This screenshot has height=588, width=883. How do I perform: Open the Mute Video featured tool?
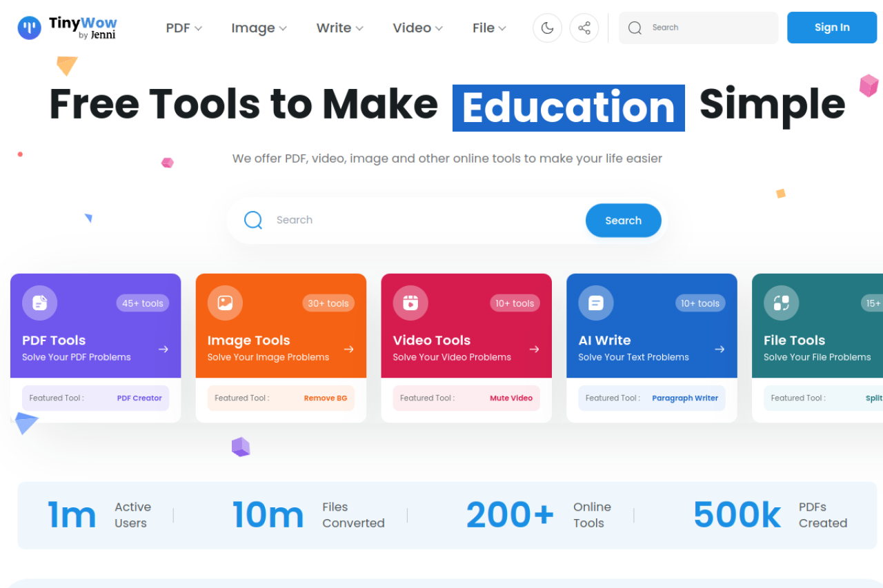pyautogui.click(x=511, y=398)
